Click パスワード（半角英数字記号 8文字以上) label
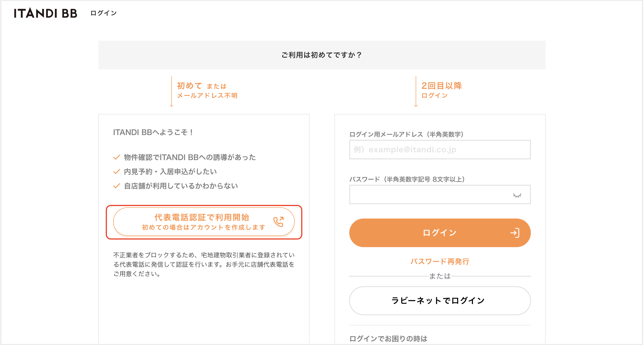The image size is (644, 345). [x=407, y=179]
